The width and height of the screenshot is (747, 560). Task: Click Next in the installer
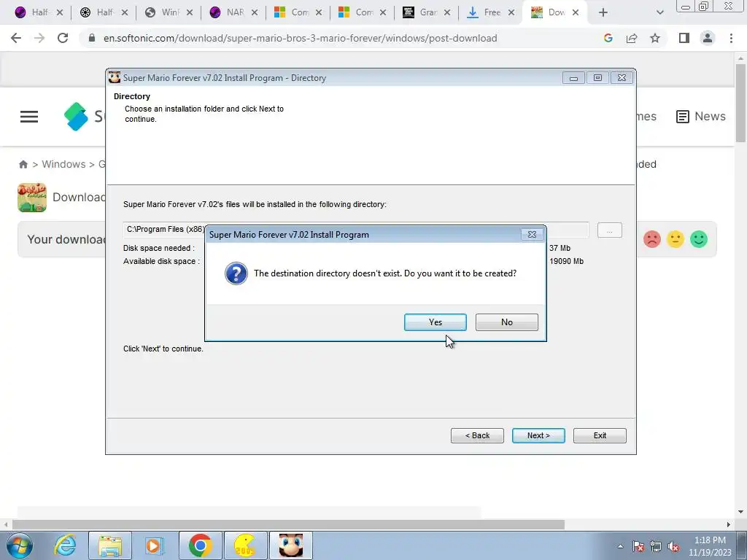tap(538, 435)
